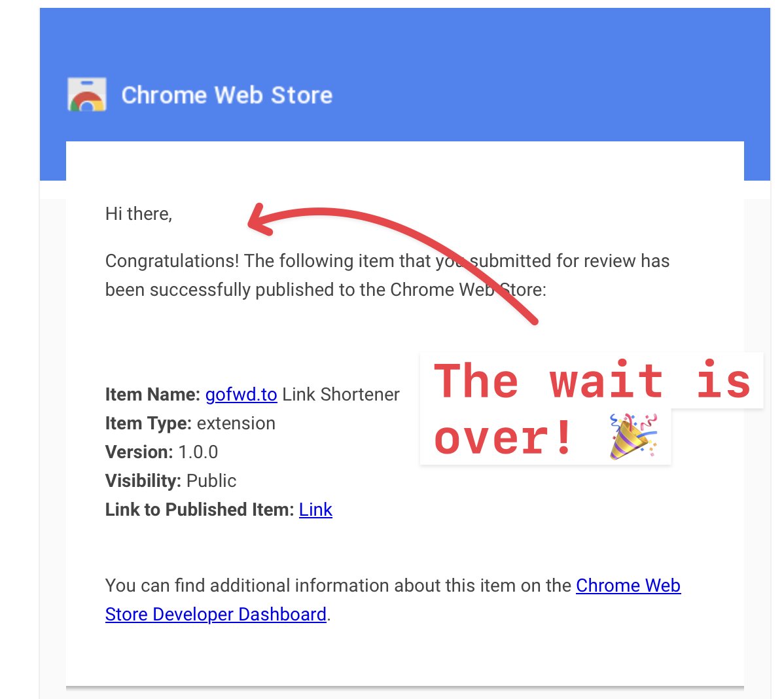
Task: Open the gofwd.to link
Action: pyautogui.click(x=241, y=395)
